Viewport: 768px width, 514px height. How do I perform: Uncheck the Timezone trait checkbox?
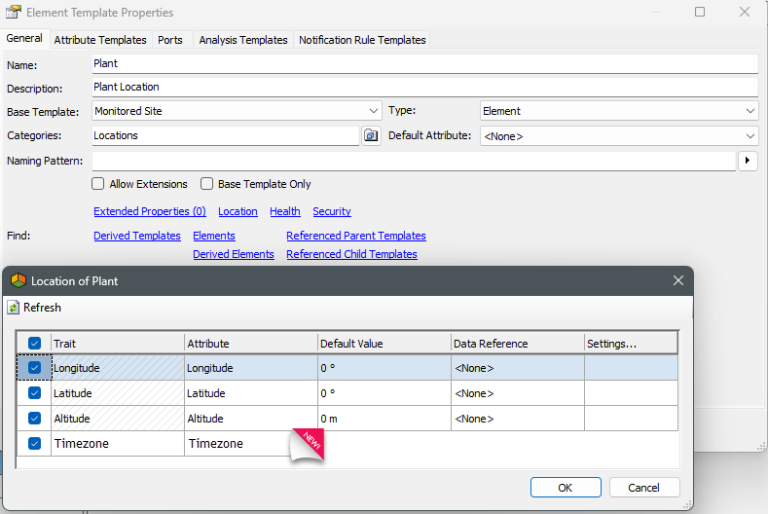35,443
